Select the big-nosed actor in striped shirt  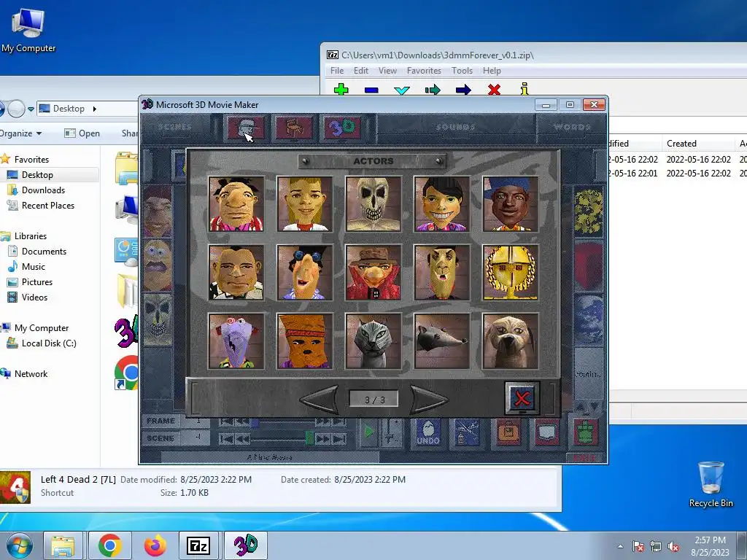(x=236, y=204)
